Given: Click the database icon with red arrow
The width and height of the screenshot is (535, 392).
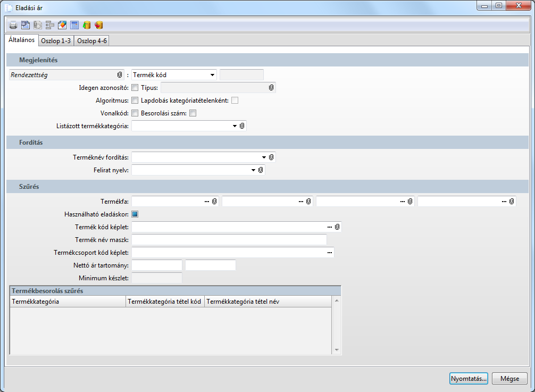Looking at the screenshot, I should pyautogui.click(x=99, y=25).
